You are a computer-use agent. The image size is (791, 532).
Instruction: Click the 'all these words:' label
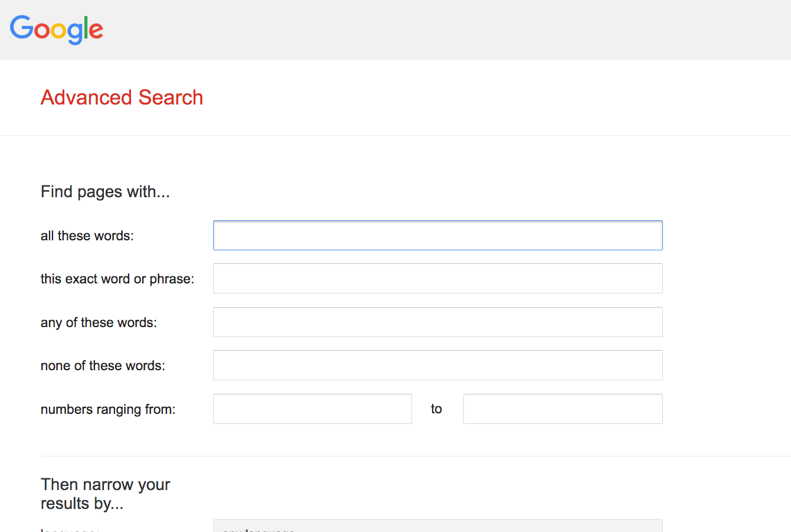(x=87, y=236)
